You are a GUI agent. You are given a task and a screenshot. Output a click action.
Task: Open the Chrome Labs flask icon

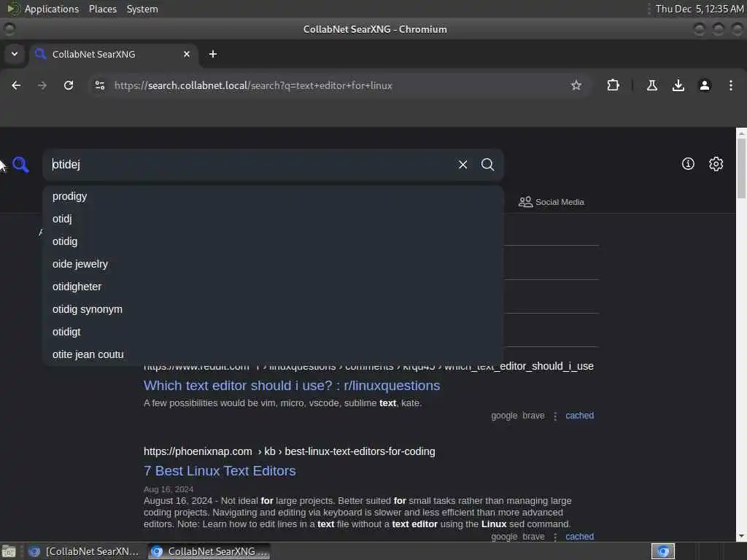(651, 85)
